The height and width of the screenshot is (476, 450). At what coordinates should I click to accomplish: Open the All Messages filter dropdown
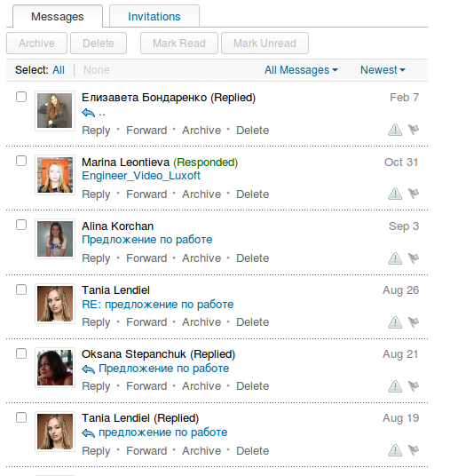click(301, 70)
